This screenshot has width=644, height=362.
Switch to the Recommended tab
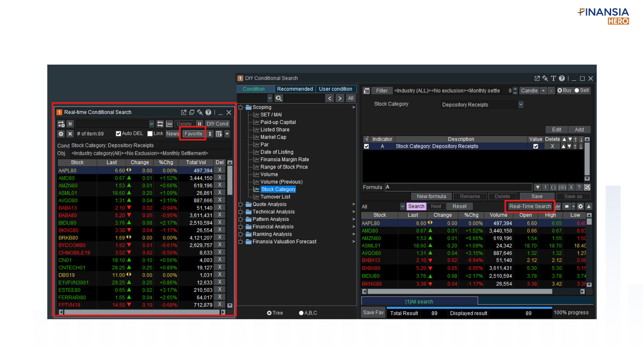pyautogui.click(x=295, y=89)
